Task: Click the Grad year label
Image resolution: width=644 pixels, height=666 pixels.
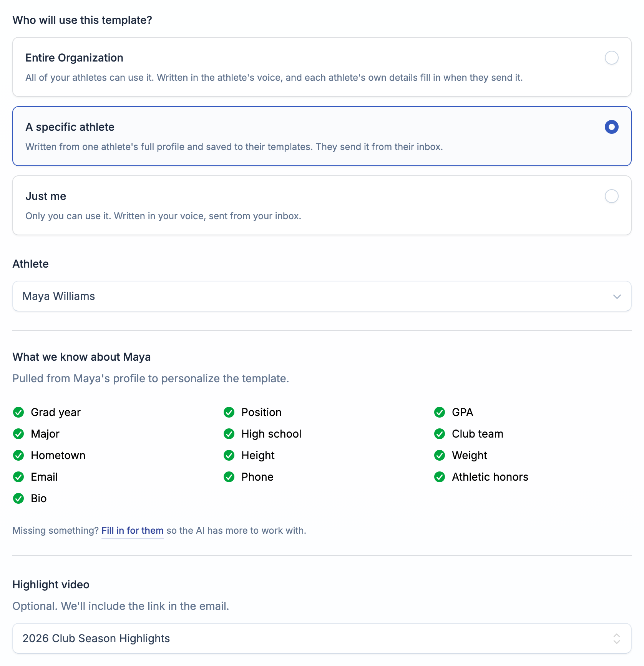Action: (56, 412)
